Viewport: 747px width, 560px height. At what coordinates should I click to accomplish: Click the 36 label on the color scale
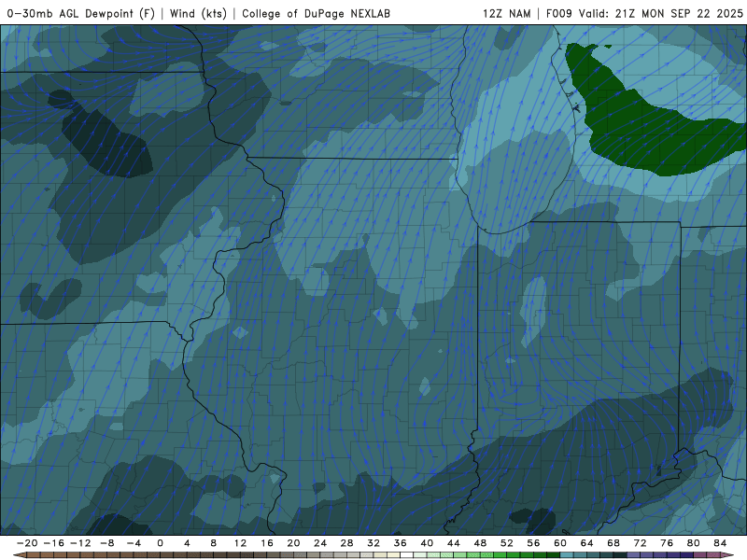tap(401, 543)
